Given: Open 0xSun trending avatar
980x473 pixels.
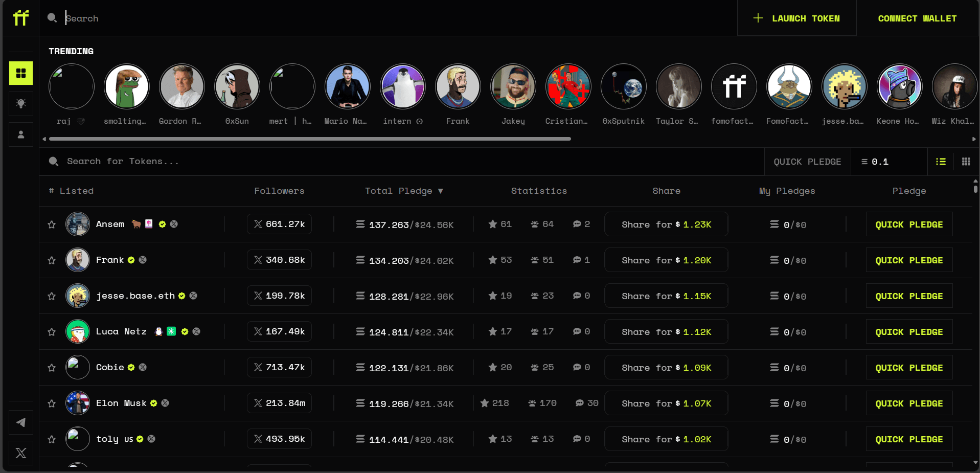Looking at the screenshot, I should pos(237,86).
